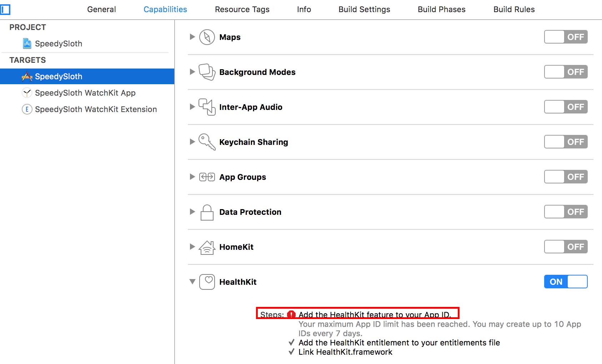Open the Info tab
Screen dimensions: 602x364
(304, 10)
